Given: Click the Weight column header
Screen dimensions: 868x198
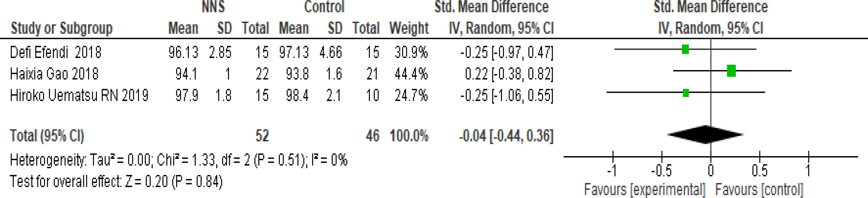Looking at the screenshot, I should [x=409, y=28].
